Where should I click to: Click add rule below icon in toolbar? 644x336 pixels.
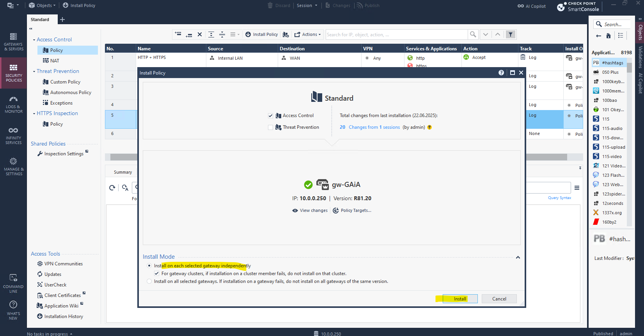[189, 35]
